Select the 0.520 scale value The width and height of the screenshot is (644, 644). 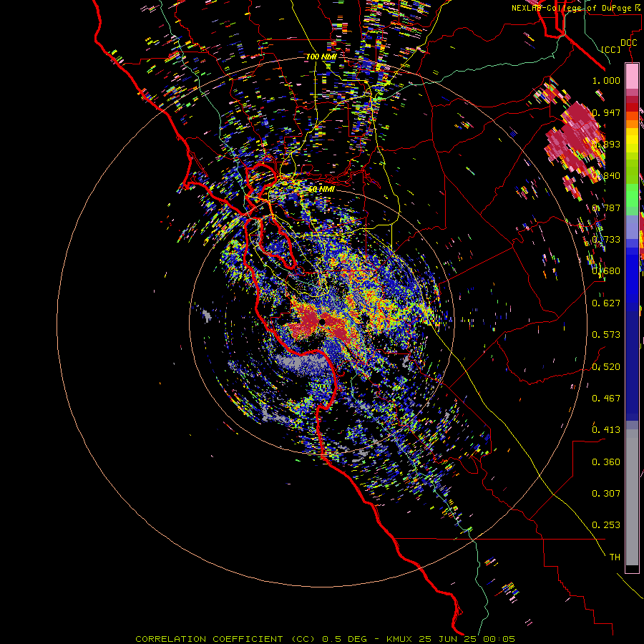tap(606, 367)
